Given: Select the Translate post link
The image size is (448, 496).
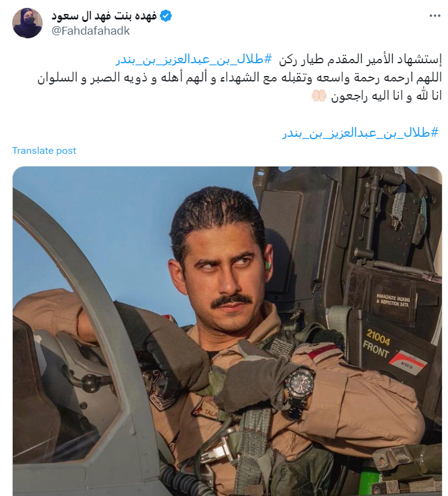Looking at the screenshot, I should point(44,151).
